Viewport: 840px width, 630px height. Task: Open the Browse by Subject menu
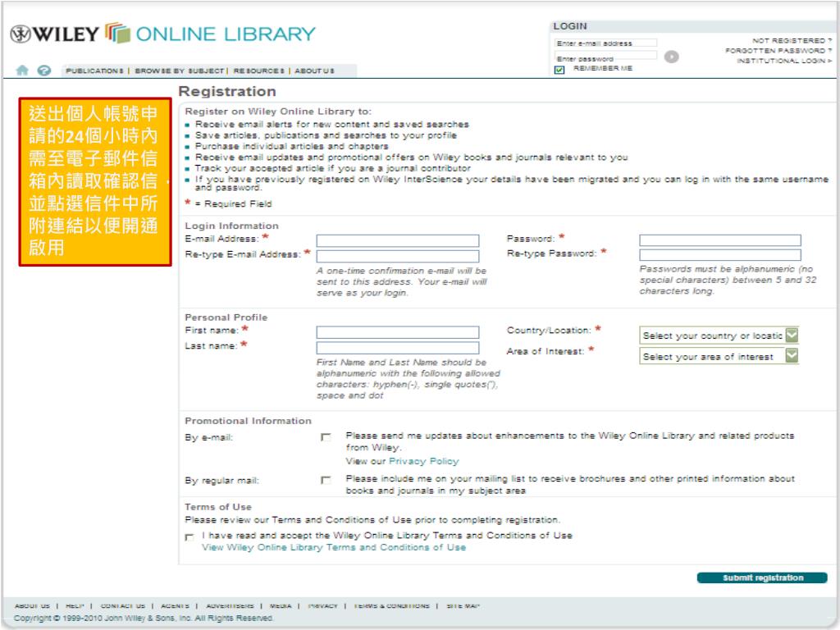point(180,71)
